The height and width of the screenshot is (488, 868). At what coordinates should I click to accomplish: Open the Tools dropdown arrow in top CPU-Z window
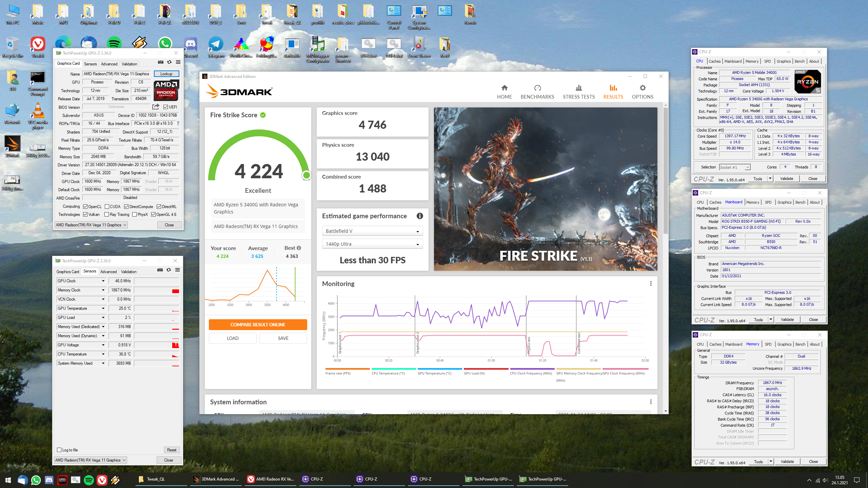coord(770,179)
